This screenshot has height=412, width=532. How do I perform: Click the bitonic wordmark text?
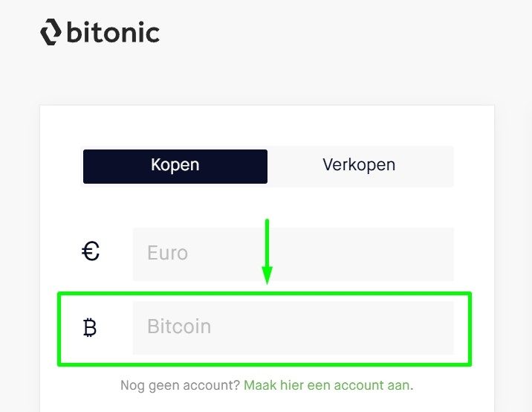[x=113, y=33]
